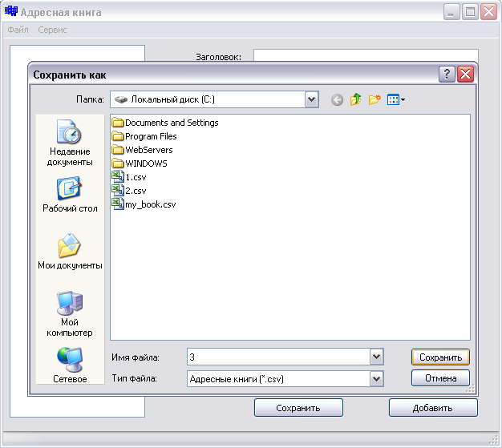Click the Отмена button
The image size is (502, 448).
click(x=440, y=378)
